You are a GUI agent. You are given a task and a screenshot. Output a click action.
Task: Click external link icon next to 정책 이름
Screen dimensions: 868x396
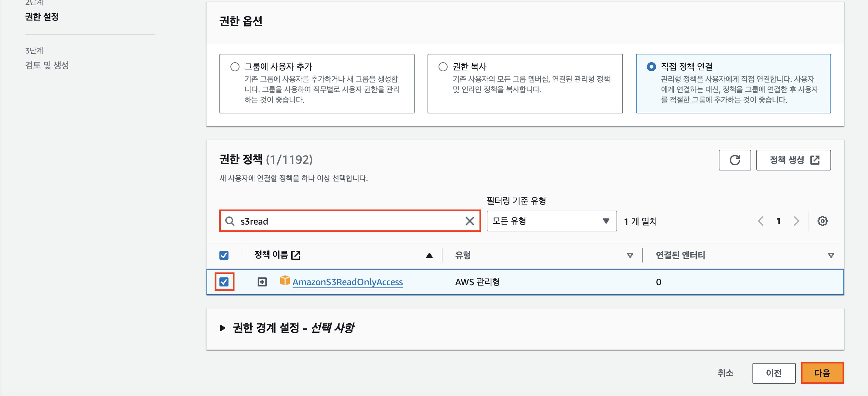pos(296,255)
